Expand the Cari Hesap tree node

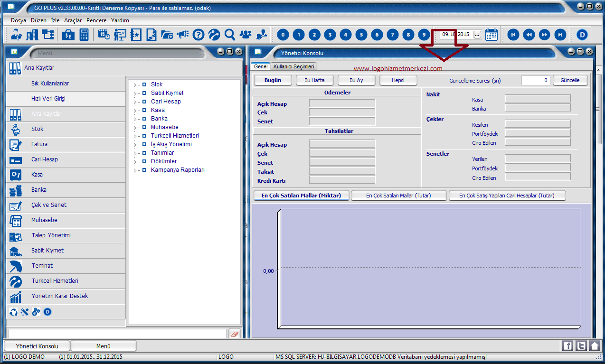click(135, 102)
